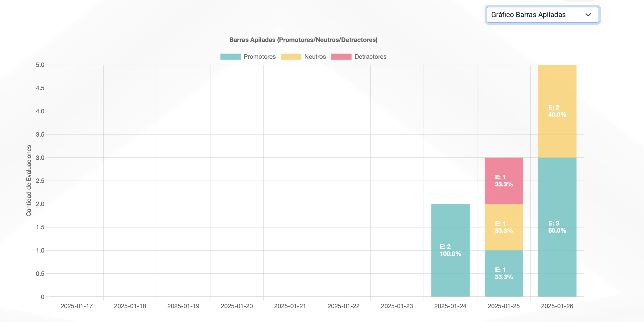The height and width of the screenshot is (322, 644).
Task: Toggle Detractores legend color box
Action: pos(341,57)
